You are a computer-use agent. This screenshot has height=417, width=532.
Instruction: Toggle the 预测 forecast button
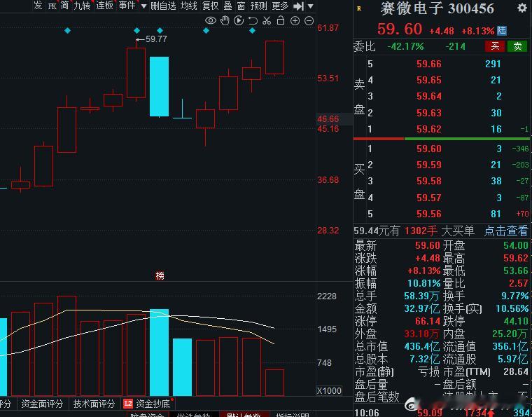[x=258, y=6]
